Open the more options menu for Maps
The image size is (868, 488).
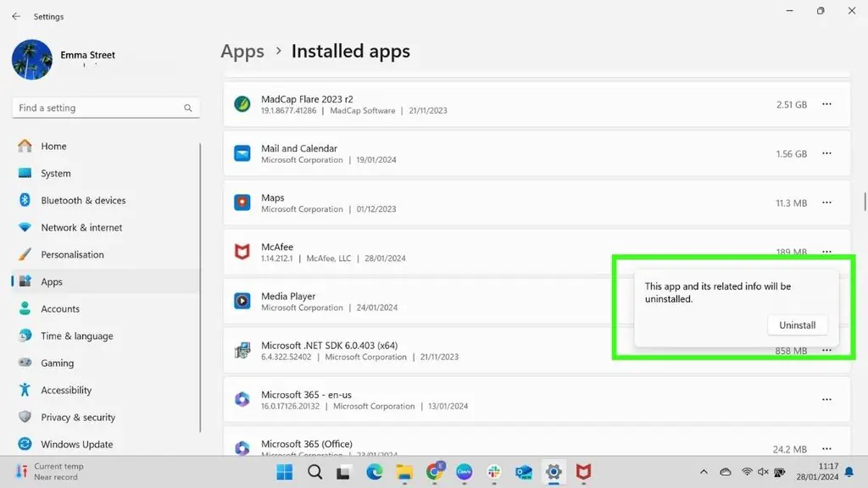[x=826, y=203]
